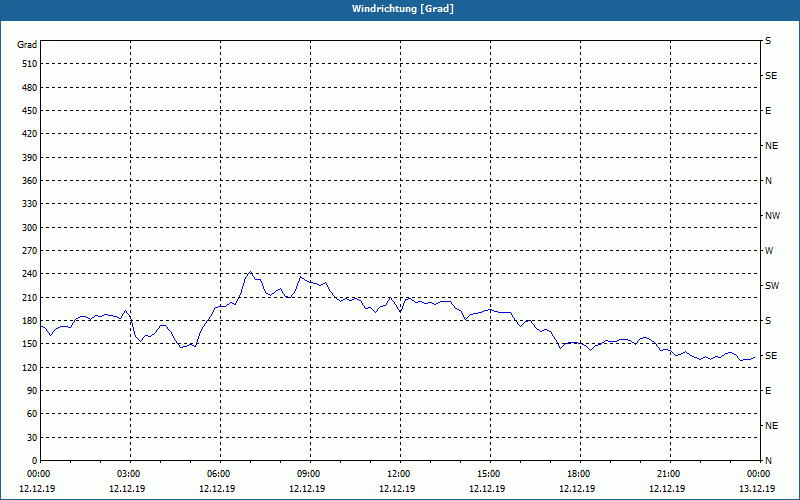Select the 480 degree axis label
The image size is (800, 500).
coord(30,88)
